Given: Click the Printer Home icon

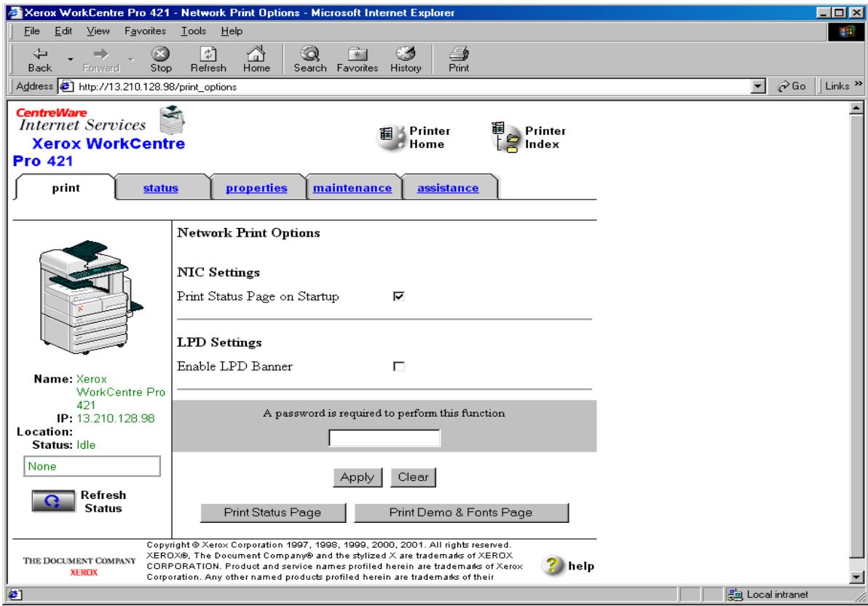Looking at the screenshot, I should (391, 137).
